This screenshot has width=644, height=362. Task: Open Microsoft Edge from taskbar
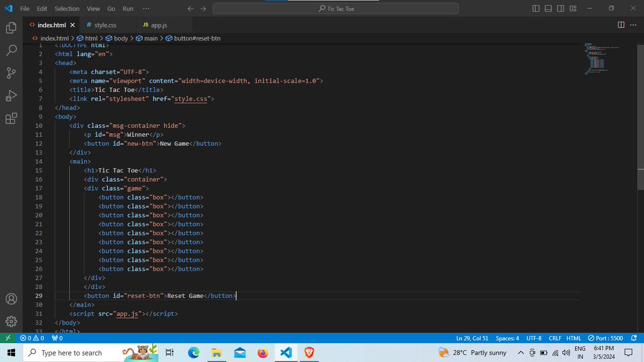(x=194, y=352)
